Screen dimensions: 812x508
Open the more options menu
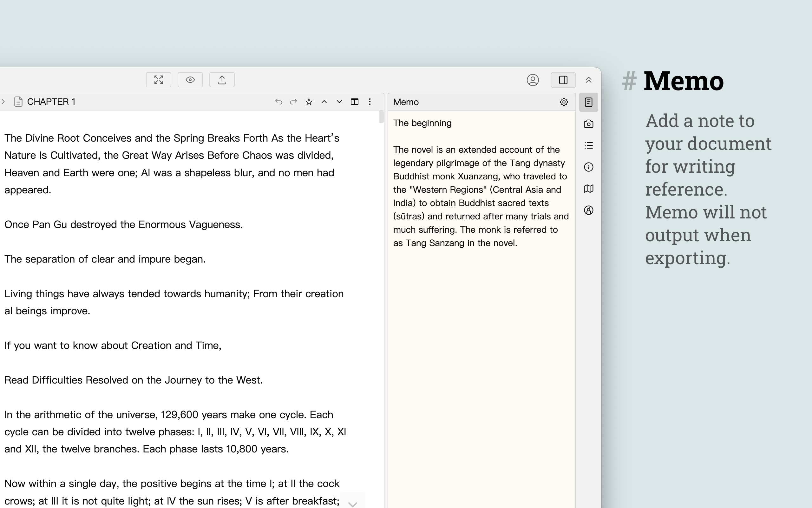[370, 102]
